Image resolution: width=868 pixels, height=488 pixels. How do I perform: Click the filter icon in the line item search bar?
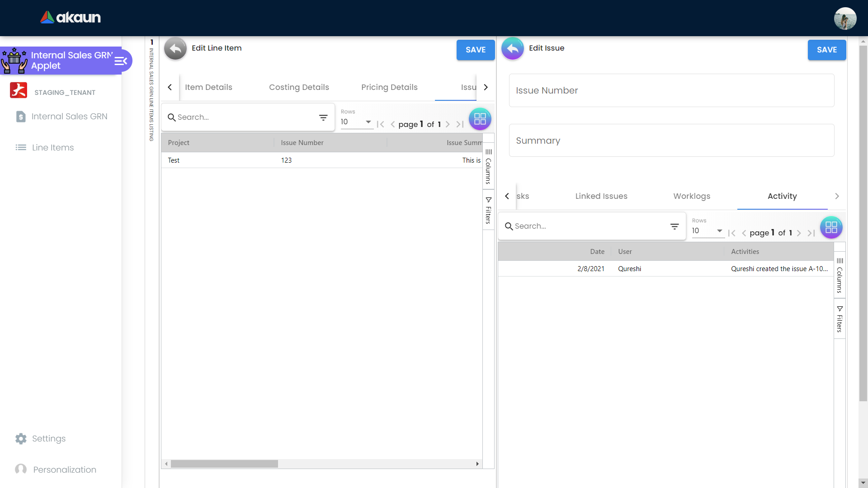click(323, 117)
